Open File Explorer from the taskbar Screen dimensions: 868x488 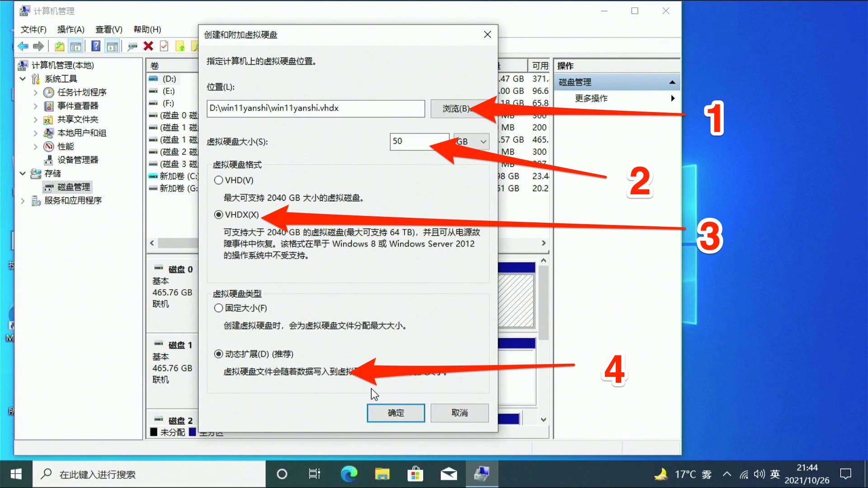[382, 474]
